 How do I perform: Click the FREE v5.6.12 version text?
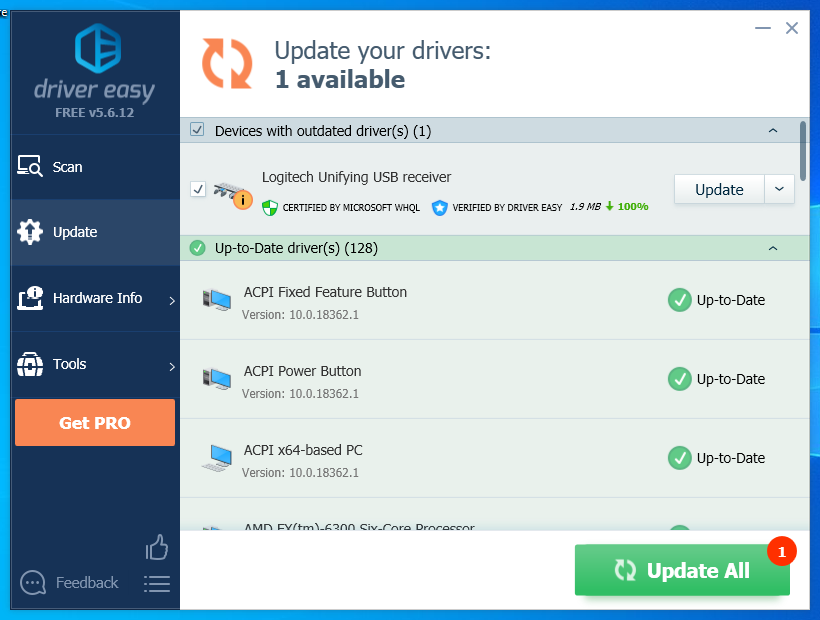point(95,112)
